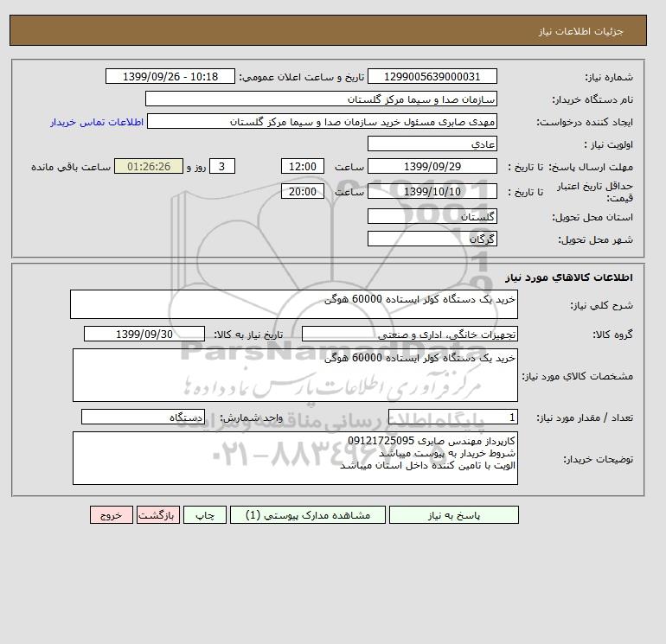
Task: Click the استان محل تحویل label
Action: [x=592, y=217]
